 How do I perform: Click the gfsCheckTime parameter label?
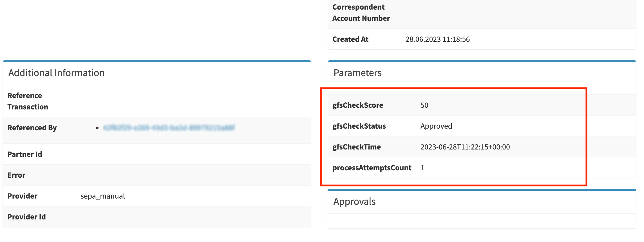[x=356, y=147]
